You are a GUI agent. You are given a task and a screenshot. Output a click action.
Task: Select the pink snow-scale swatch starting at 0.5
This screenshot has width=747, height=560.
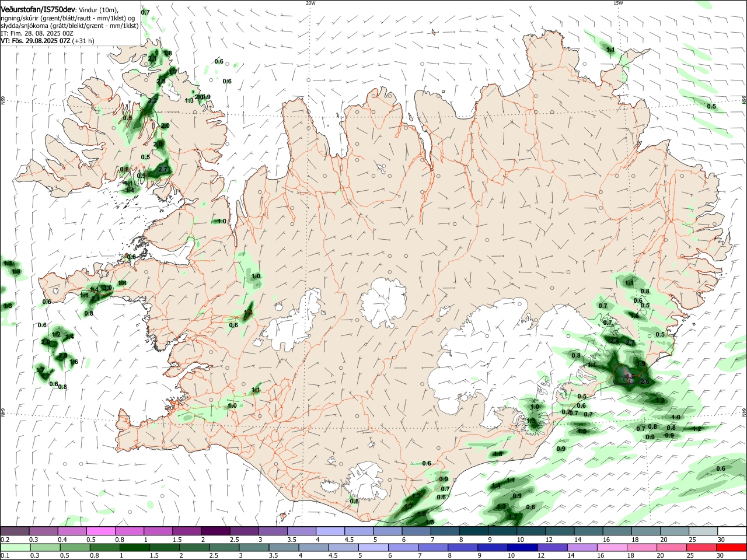(100, 531)
